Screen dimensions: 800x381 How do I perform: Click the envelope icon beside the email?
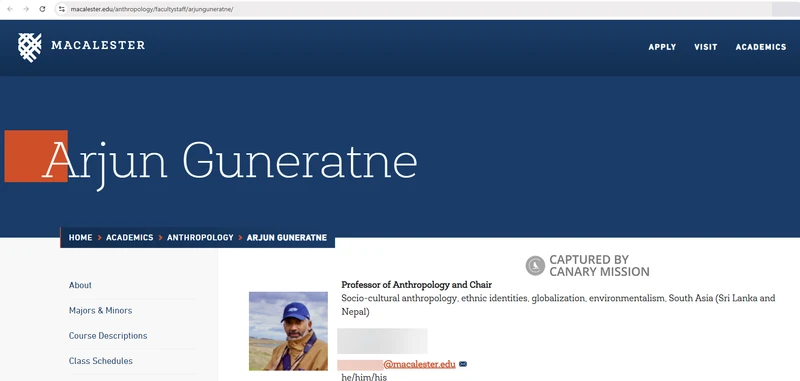point(463,364)
